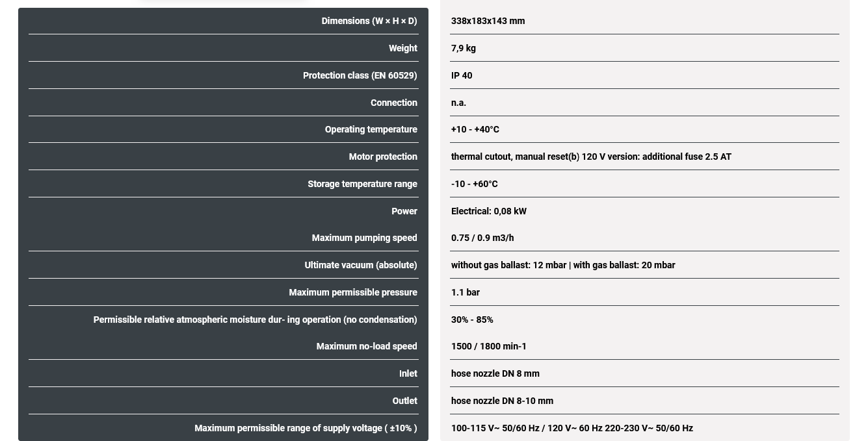
Task: Click the Weight row label
Action: point(402,48)
